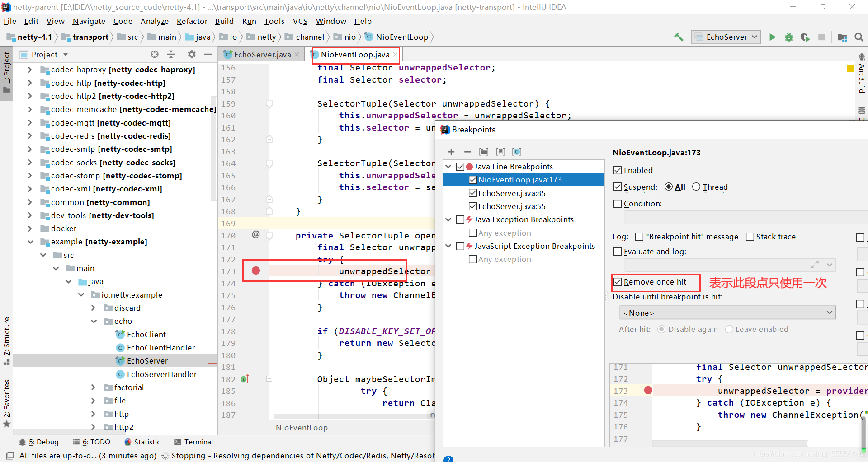The width and height of the screenshot is (868, 462).
Task: Remove selected breakpoint minus icon
Action: click(x=467, y=152)
